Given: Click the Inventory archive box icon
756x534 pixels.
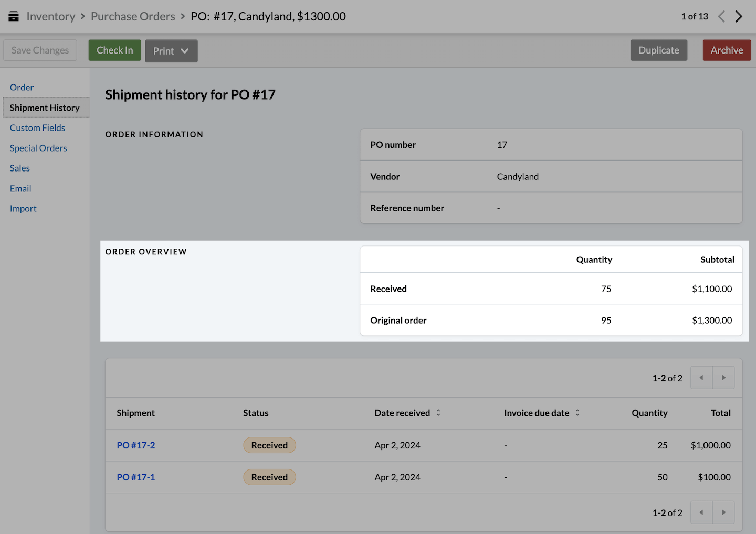Looking at the screenshot, I should pos(14,16).
